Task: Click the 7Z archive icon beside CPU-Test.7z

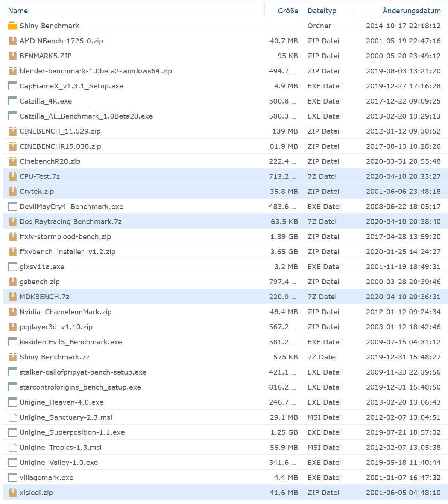Action: [x=12, y=176]
